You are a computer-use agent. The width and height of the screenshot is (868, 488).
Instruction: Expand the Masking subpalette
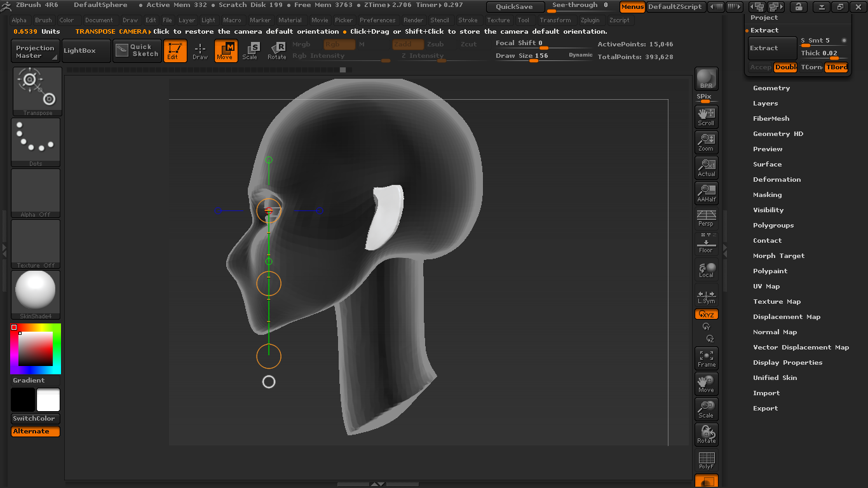(x=768, y=195)
